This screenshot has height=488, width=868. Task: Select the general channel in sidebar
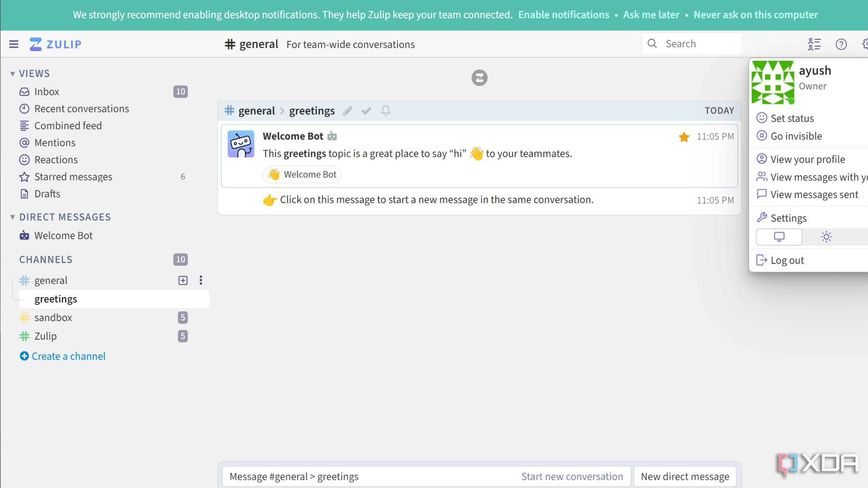coord(51,280)
